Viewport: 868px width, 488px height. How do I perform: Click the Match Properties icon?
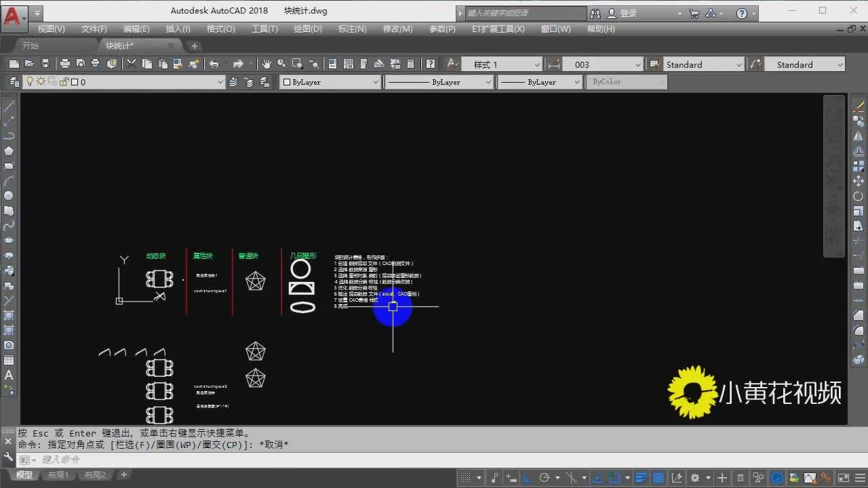(194, 64)
